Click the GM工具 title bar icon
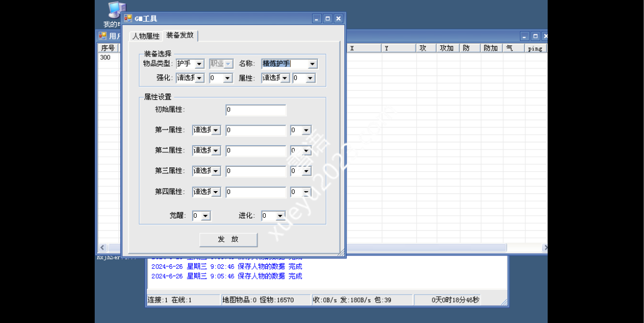Viewport: 644px width, 323px height. coord(128,18)
